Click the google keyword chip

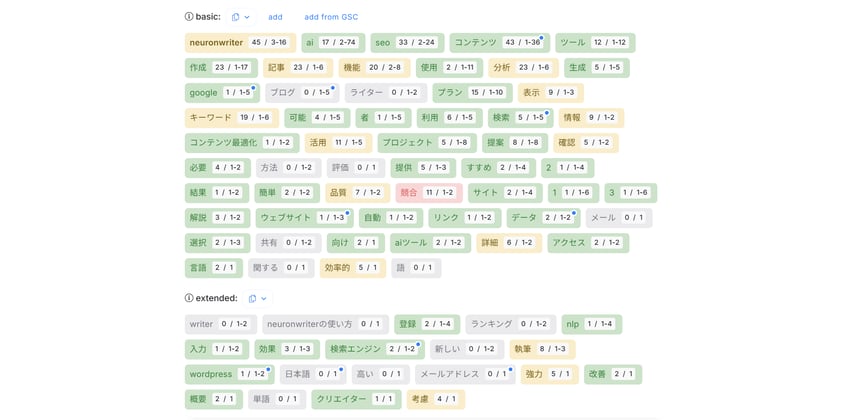tap(222, 93)
